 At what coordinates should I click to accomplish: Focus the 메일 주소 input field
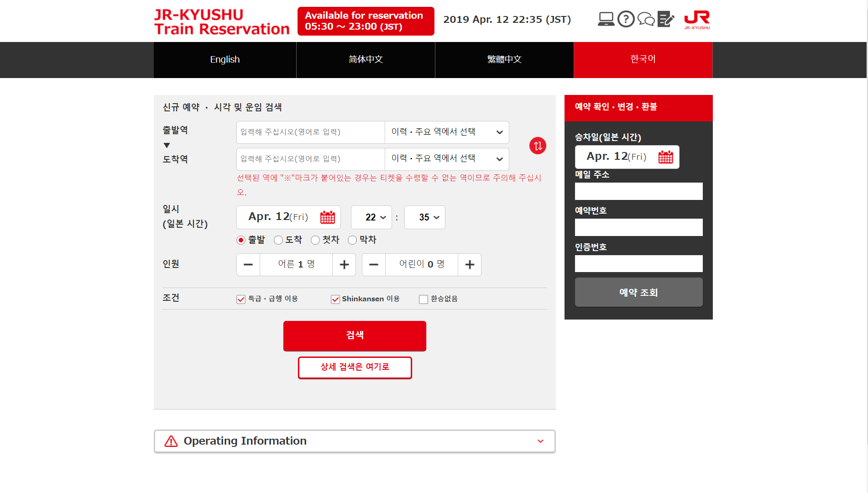tap(638, 191)
